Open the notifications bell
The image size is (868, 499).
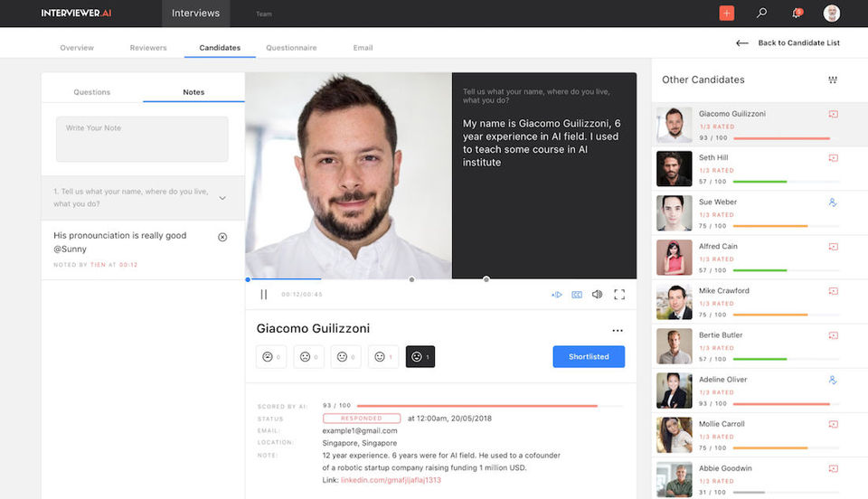click(x=797, y=13)
